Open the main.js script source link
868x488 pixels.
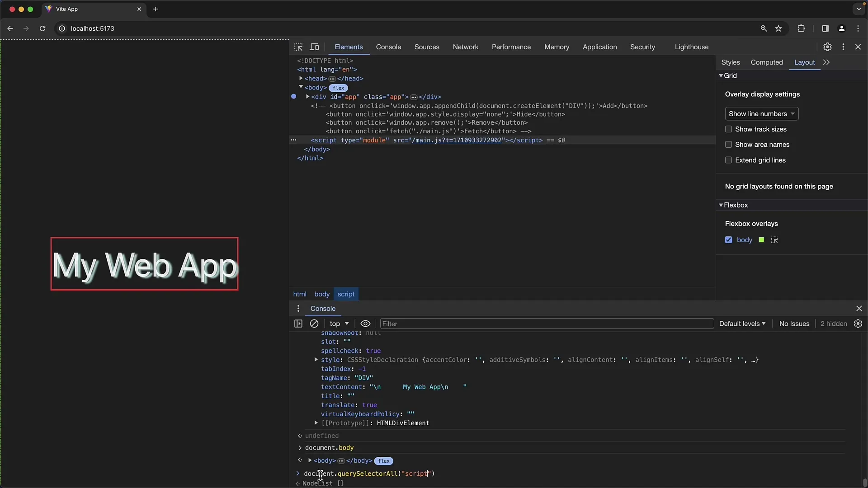pyautogui.click(x=457, y=141)
